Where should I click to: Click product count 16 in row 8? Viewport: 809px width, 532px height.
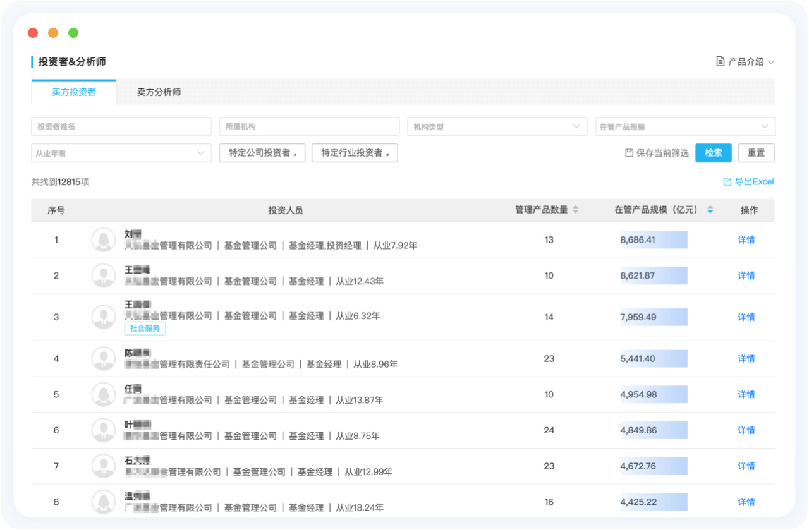click(x=549, y=502)
